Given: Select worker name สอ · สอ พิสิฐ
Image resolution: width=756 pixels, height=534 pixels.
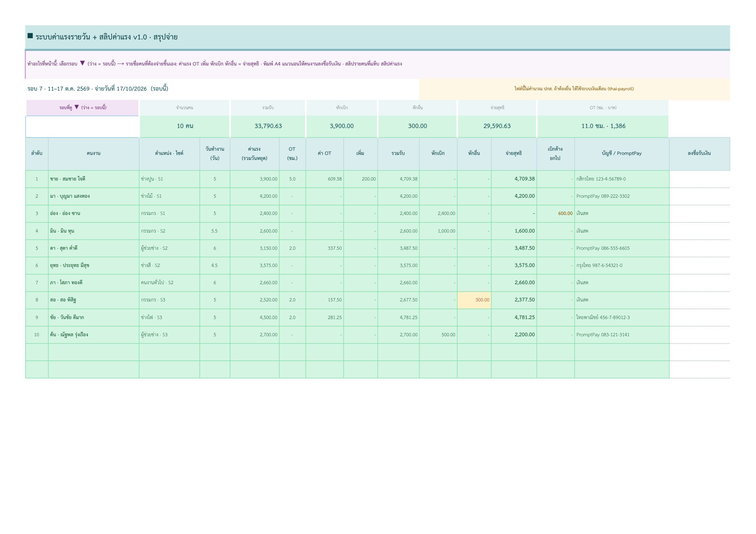Looking at the screenshot, I should pos(94,300).
